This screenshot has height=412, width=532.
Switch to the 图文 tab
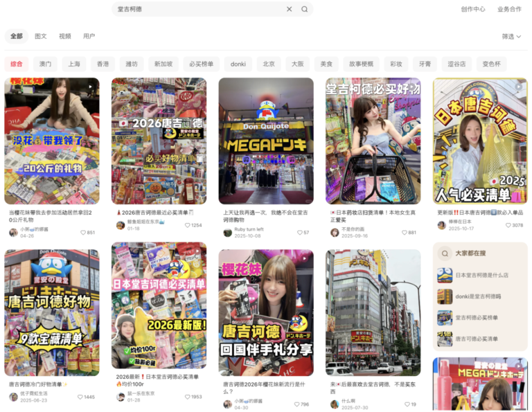click(x=41, y=36)
